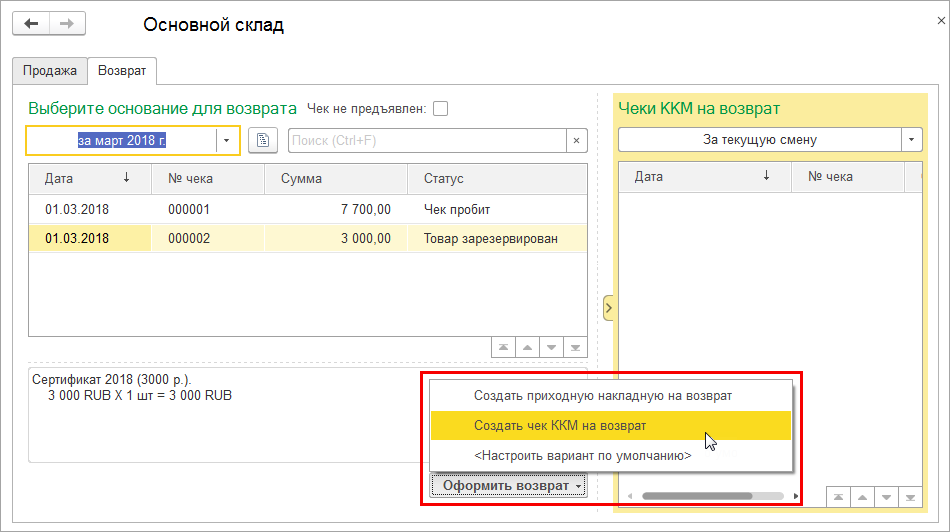The width and height of the screenshot is (950, 532).
Task: Choose "Создать чек ККМ на возврат"
Action: 560,425
